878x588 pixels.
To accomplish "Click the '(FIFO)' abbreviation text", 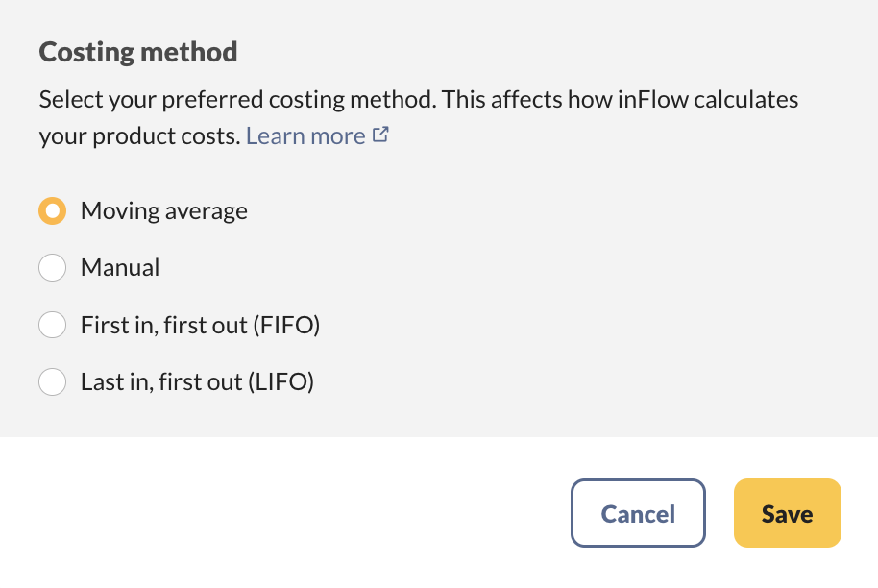I will [x=285, y=326].
